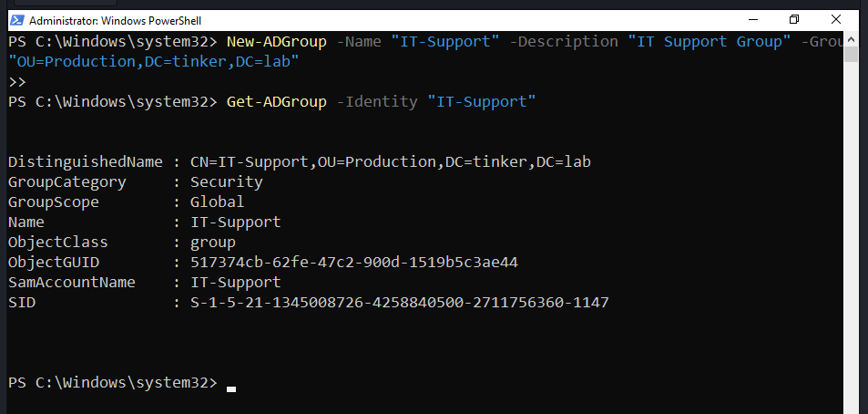Viewport: 868px width, 414px height.
Task: Click the DistinguishedName value line
Action: coord(396,161)
